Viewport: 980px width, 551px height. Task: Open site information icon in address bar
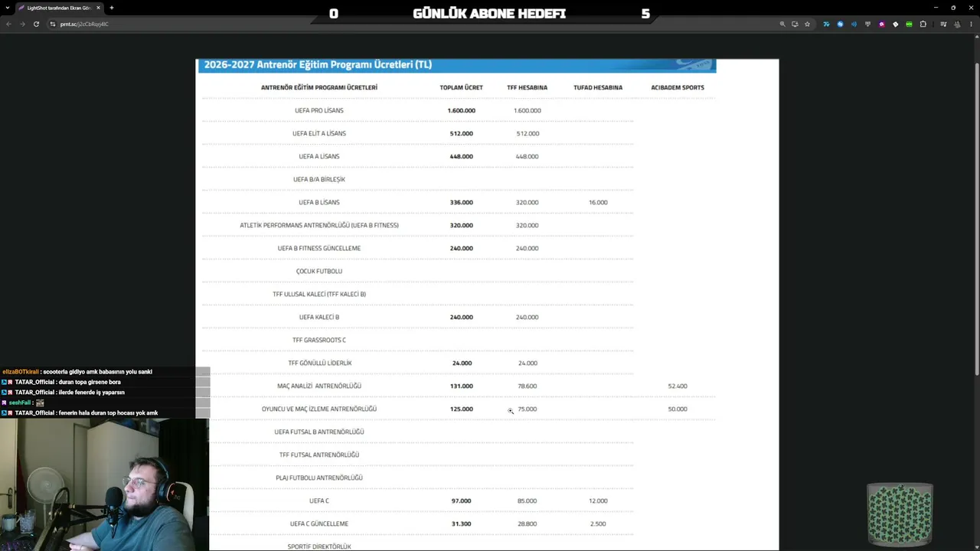53,24
